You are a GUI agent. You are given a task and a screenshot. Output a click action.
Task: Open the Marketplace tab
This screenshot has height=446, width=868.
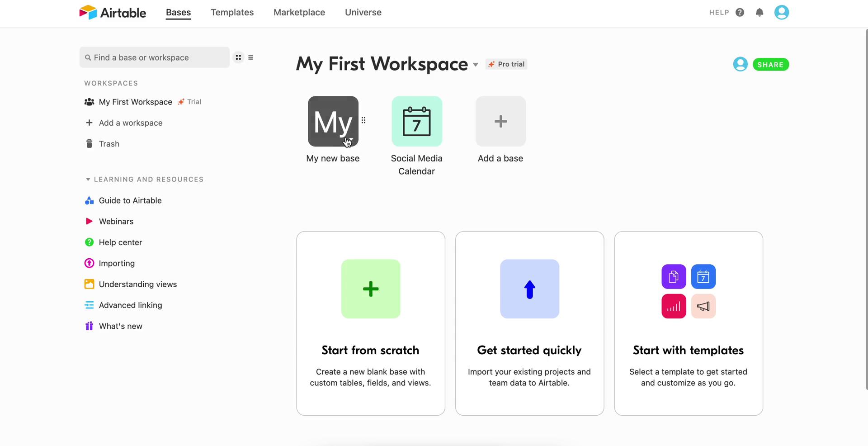[x=299, y=12]
